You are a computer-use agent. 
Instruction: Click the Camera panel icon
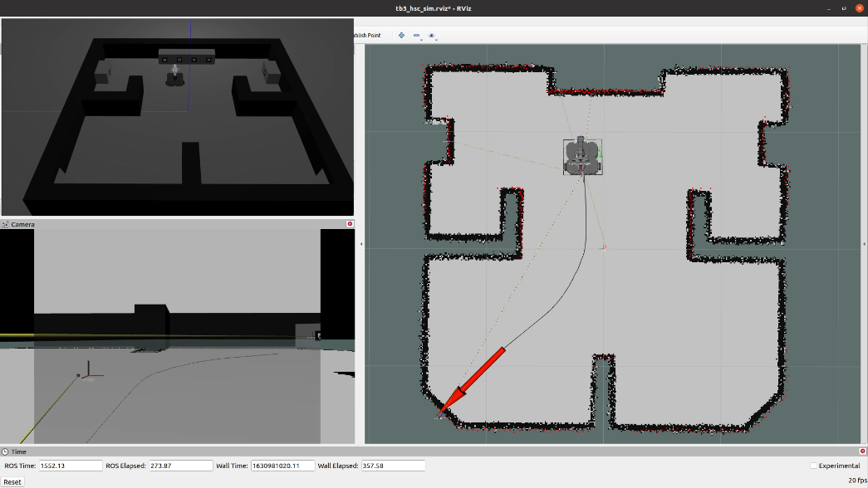click(x=5, y=224)
